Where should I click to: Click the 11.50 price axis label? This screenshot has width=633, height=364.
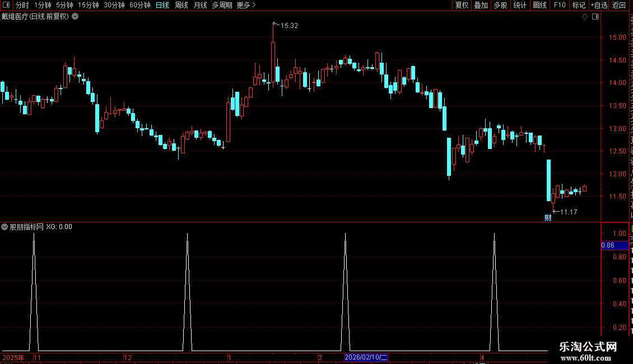pos(617,197)
